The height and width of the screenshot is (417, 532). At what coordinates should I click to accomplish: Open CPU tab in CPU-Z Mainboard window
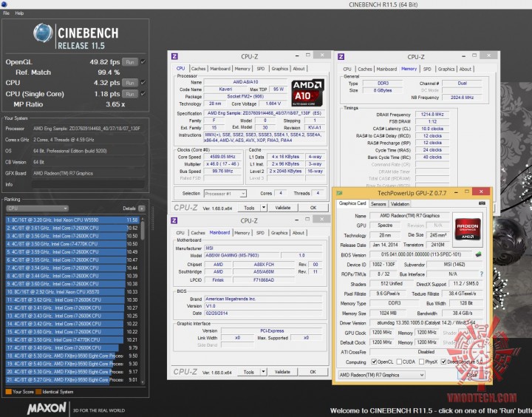click(180, 233)
